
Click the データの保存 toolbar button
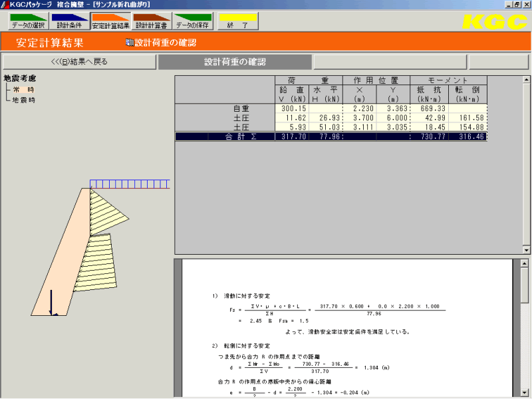click(193, 22)
